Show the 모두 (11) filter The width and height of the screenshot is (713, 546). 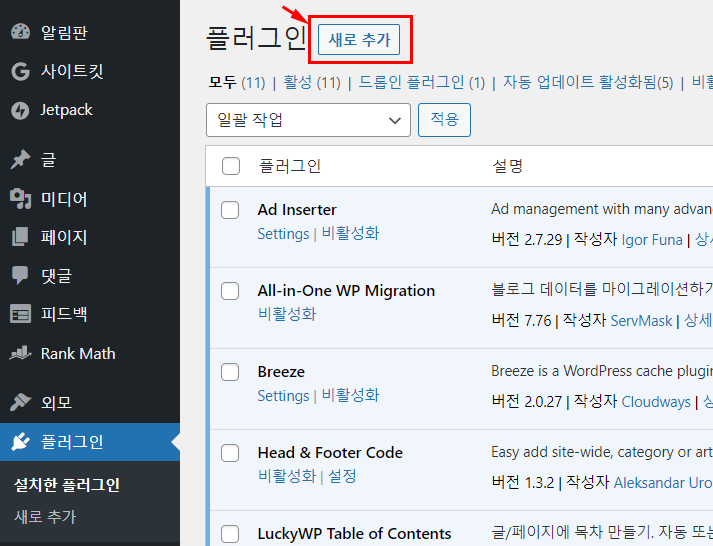(237, 82)
